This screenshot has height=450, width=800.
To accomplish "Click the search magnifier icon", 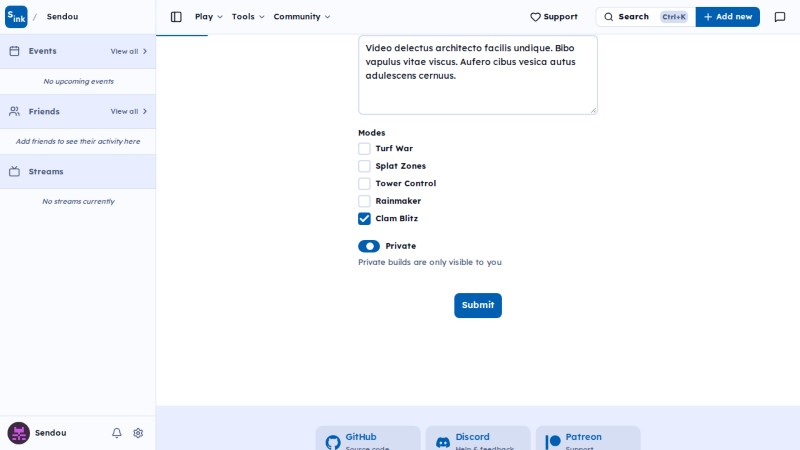I will point(609,17).
